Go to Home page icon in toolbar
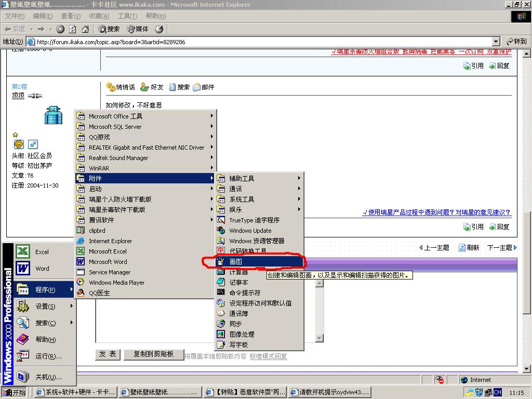This screenshot has height=399, width=532. [85, 29]
